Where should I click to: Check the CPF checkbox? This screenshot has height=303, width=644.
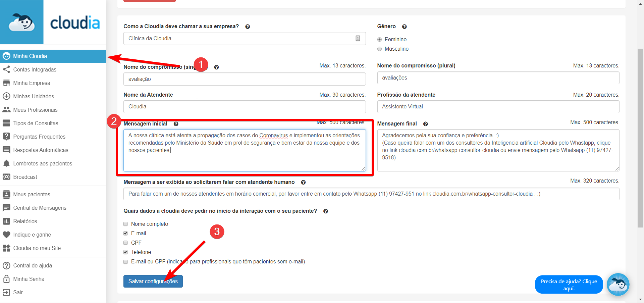(x=126, y=243)
